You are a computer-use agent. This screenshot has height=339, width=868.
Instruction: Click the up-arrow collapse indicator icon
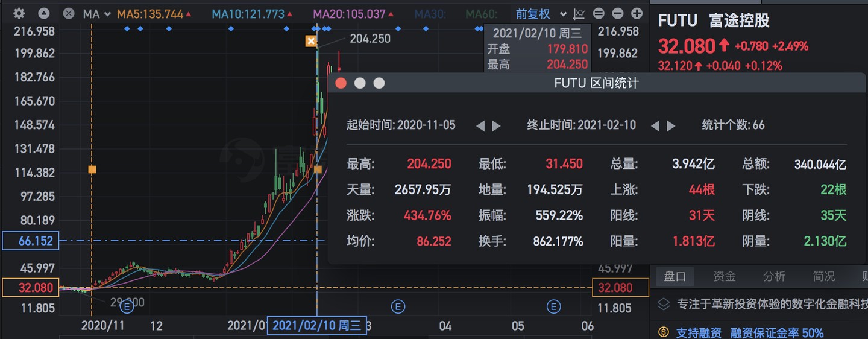coord(44,13)
